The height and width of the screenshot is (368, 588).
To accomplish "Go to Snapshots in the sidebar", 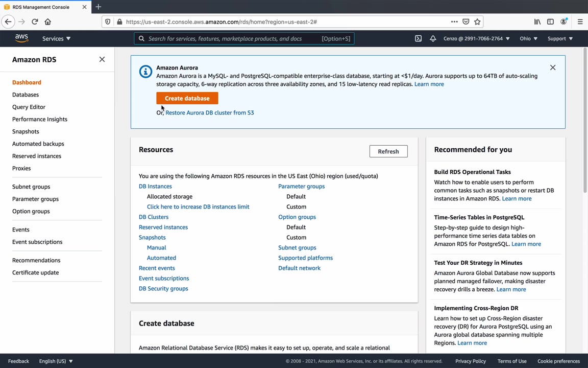I will 26,131.
